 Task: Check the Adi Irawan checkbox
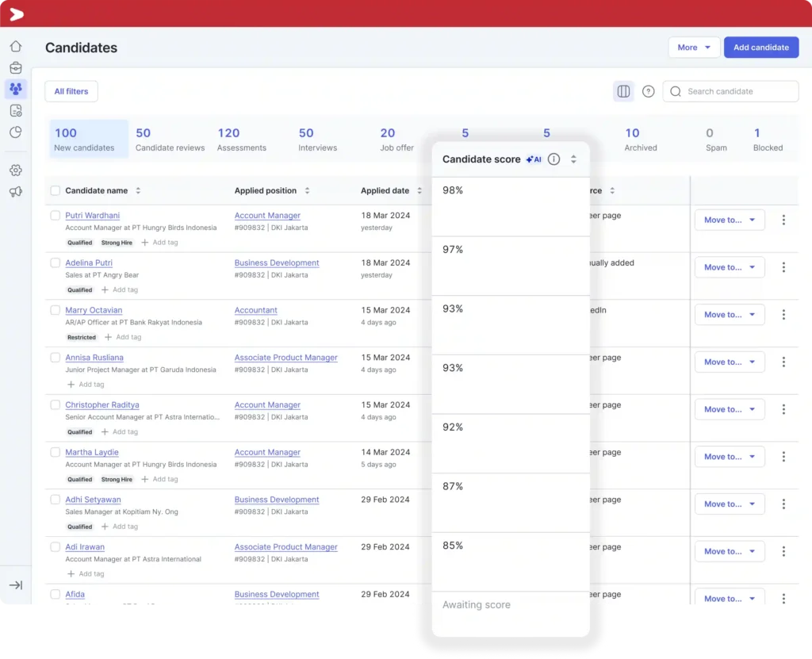coord(56,546)
